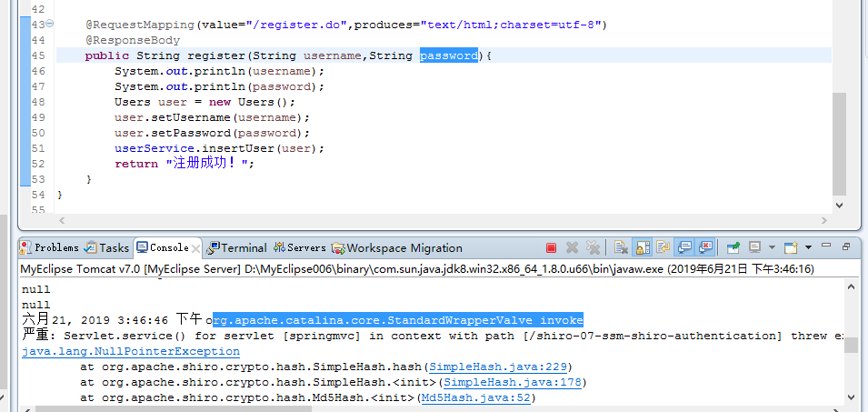
Task: Click the Open Console icon
Action: (791, 247)
